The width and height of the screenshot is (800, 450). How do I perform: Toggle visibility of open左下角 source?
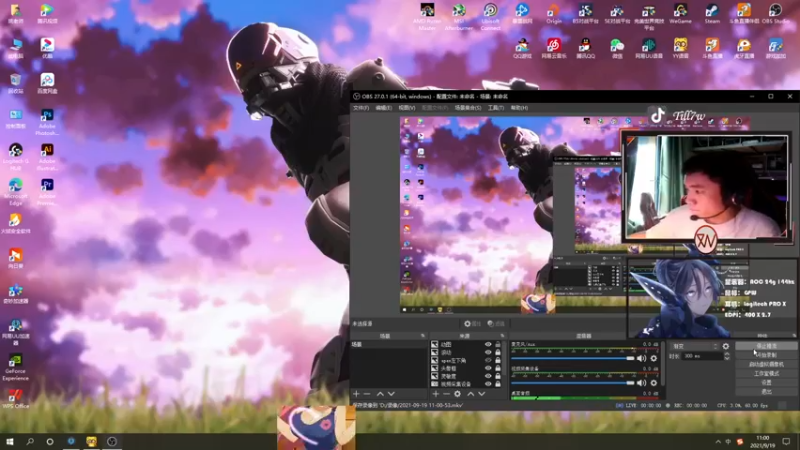(488, 360)
